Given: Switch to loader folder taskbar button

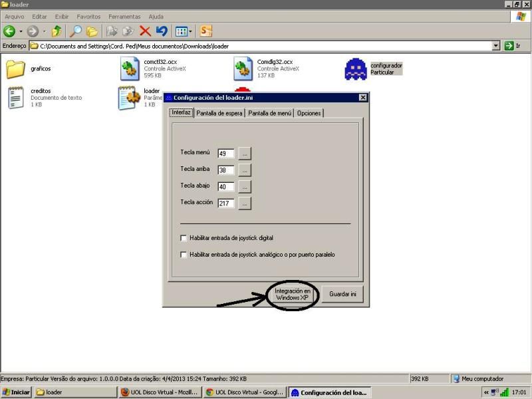Looking at the screenshot, I should point(75,392).
